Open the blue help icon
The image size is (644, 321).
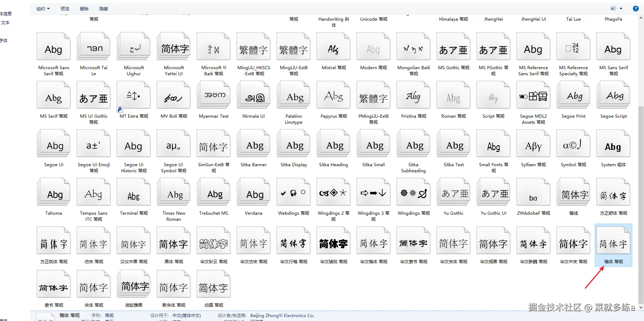[x=635, y=9]
